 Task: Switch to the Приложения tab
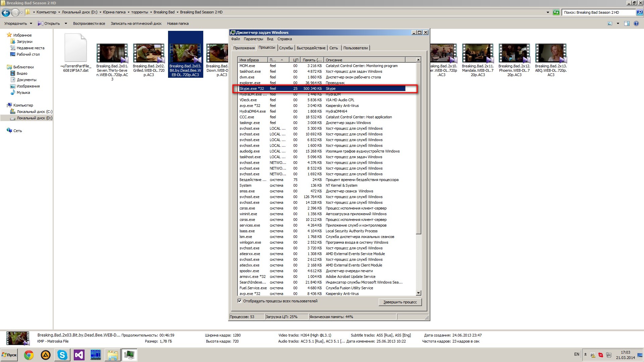[x=244, y=48]
